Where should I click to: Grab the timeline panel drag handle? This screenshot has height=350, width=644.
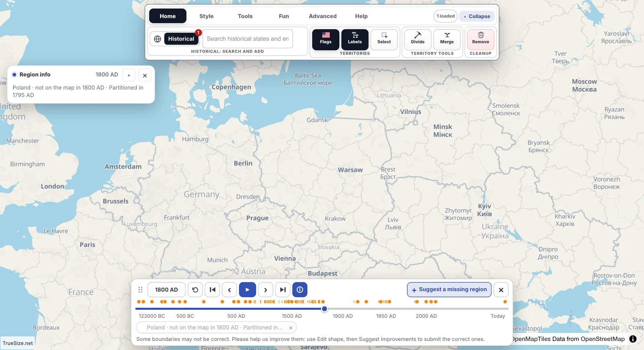140,290
